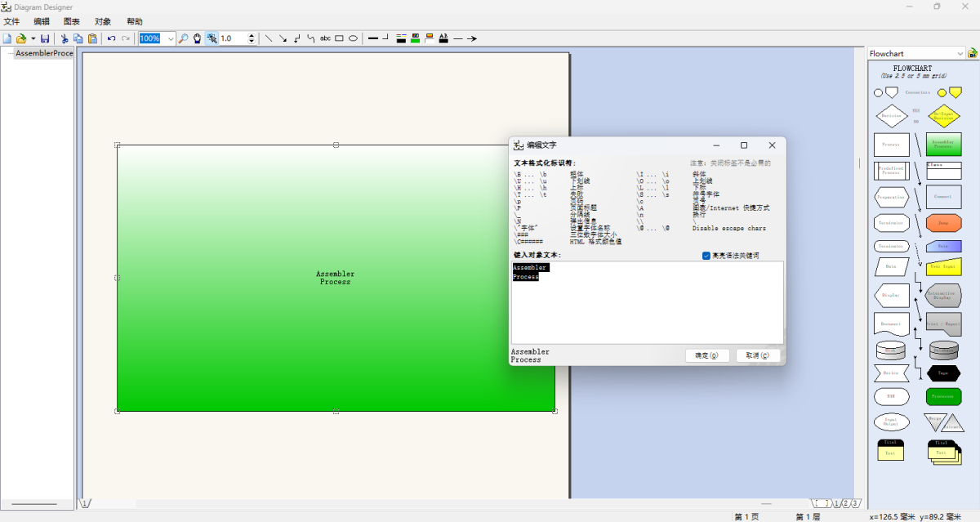This screenshot has width=980, height=522.
Task: Open the Flowchart template dropdown
Action: point(959,54)
